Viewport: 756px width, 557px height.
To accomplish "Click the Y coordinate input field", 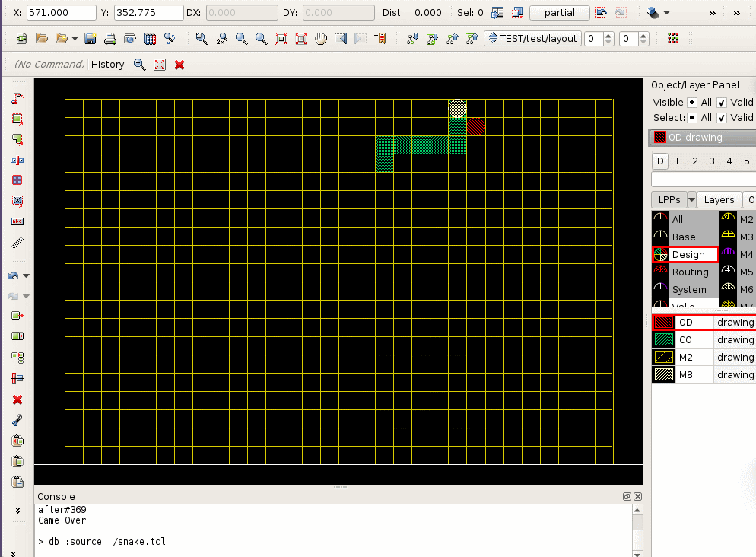I will [148, 12].
